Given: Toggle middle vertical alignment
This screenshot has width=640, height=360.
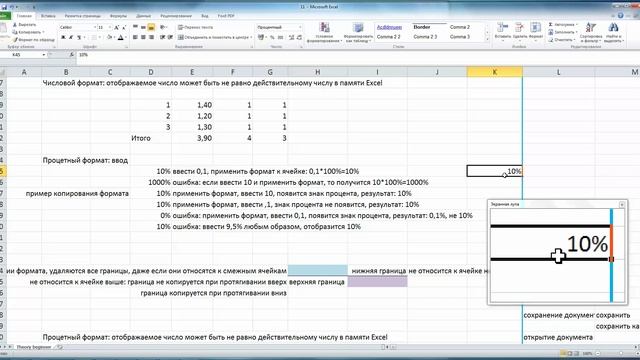Looking at the screenshot, I should coord(143,27).
